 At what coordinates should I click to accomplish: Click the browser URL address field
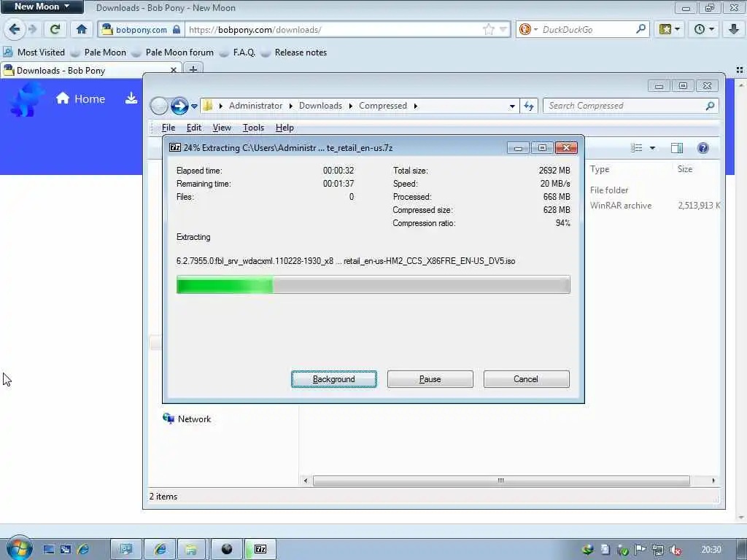[333, 29]
